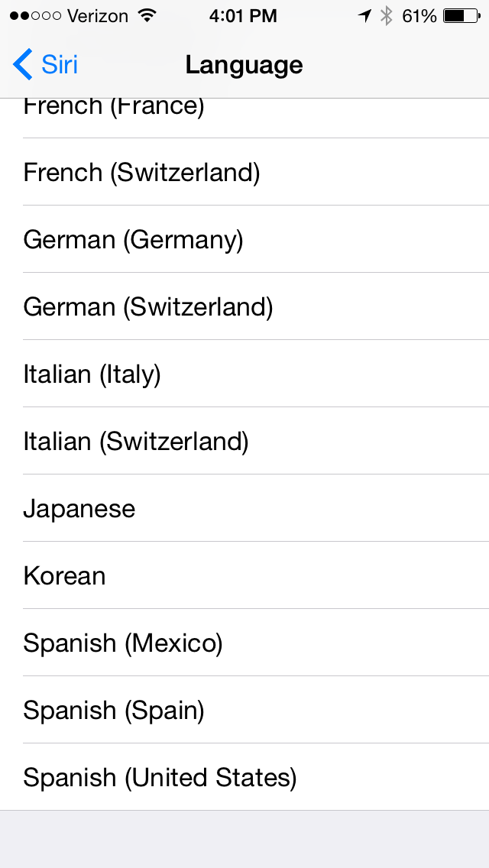Tap the 4:01 PM clock
The width and height of the screenshot is (489, 868).
(x=244, y=15)
